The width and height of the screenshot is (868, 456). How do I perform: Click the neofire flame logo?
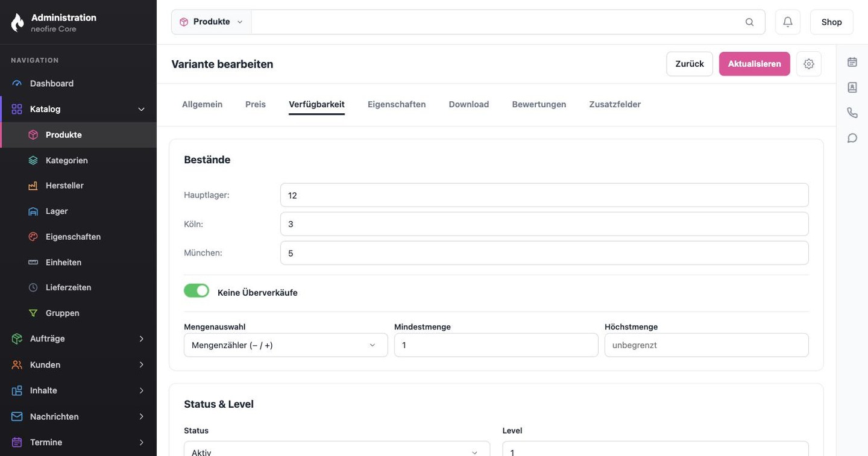coord(17,22)
